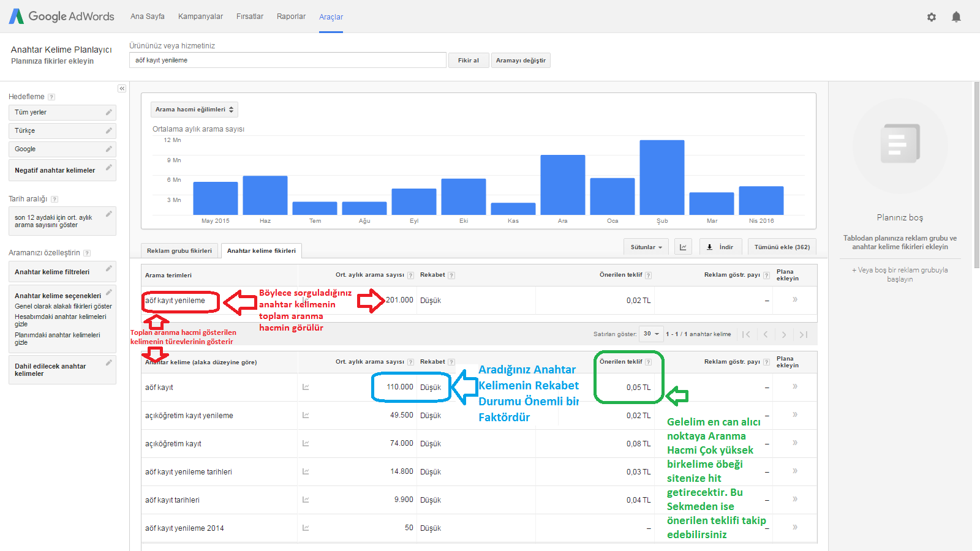Edit the Tüm yerler location target
This screenshot has width=980, height=551.
pyautogui.click(x=108, y=112)
